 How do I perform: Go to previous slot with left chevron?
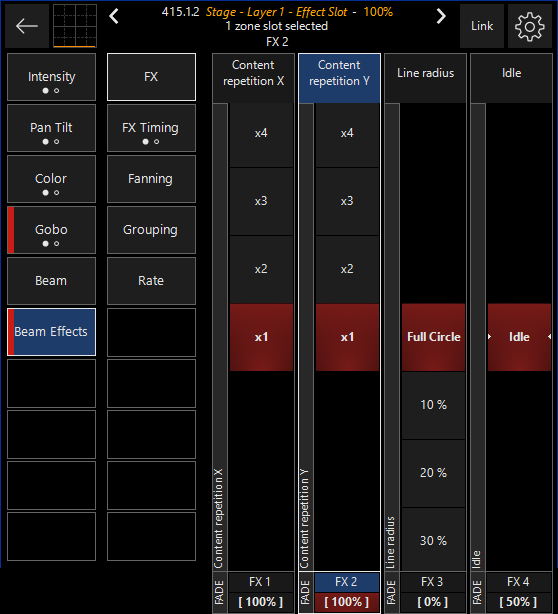click(x=114, y=16)
